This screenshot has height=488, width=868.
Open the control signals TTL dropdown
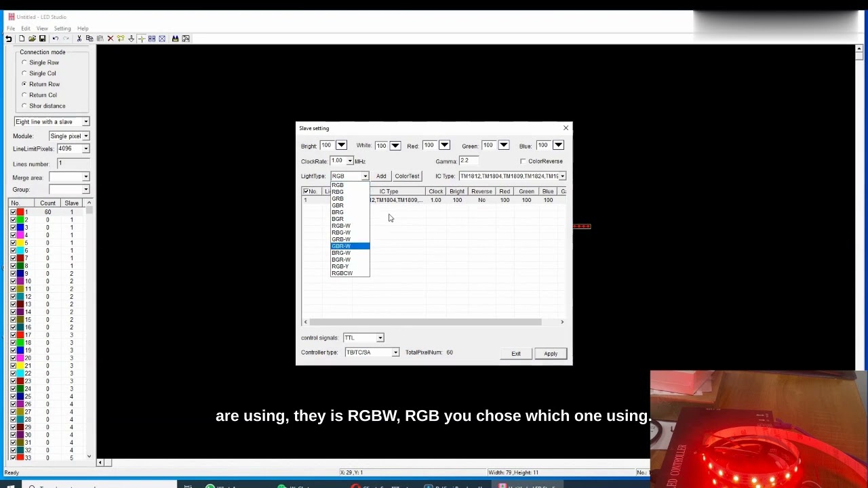(380, 338)
